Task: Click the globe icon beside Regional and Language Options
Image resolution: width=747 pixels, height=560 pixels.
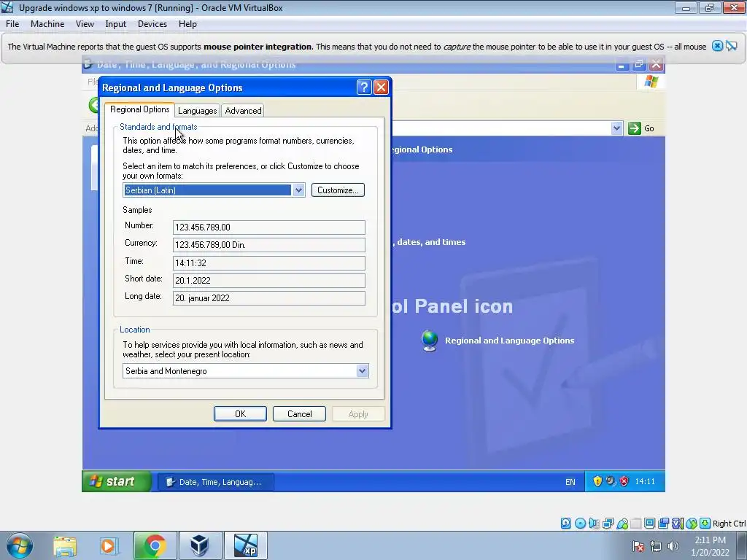Action: [429, 341]
